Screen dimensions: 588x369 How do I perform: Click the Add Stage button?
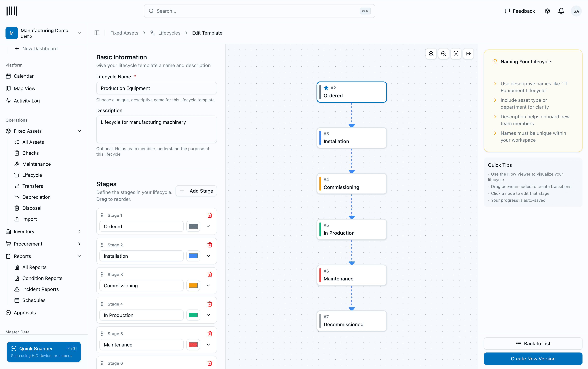196,191
